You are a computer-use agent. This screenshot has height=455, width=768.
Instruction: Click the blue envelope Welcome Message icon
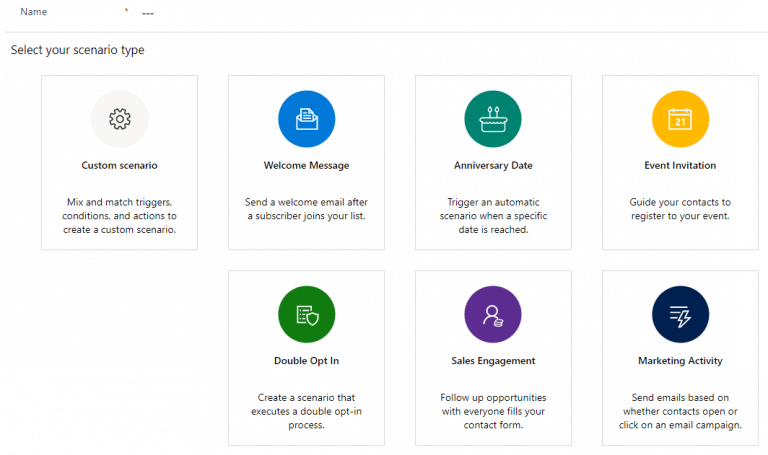(x=306, y=120)
